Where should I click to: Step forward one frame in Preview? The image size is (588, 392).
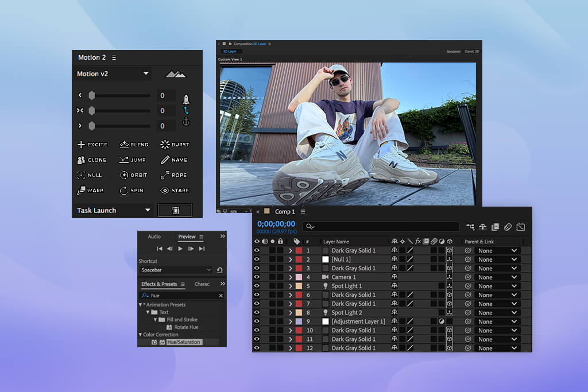(191, 249)
